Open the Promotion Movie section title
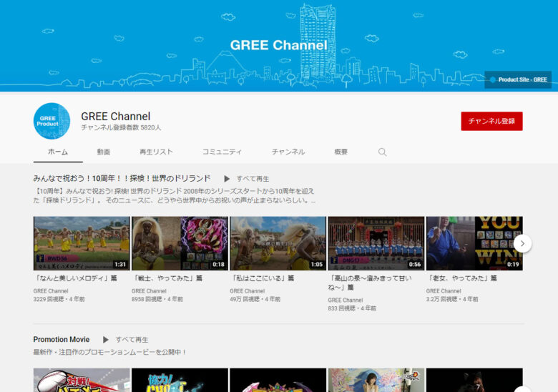Screen dimensions: 558x392 tap(62, 340)
